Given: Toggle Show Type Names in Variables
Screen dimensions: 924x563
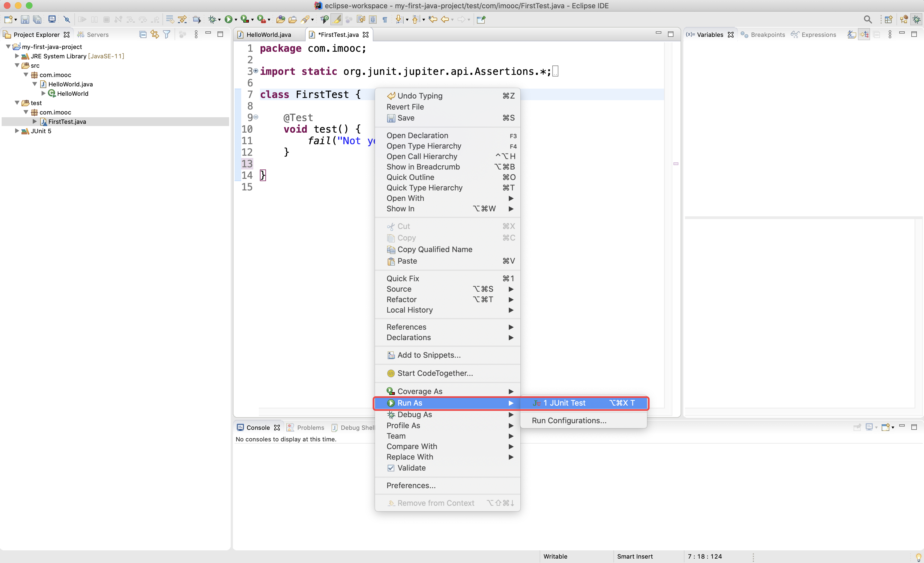Looking at the screenshot, I should pyautogui.click(x=852, y=34).
